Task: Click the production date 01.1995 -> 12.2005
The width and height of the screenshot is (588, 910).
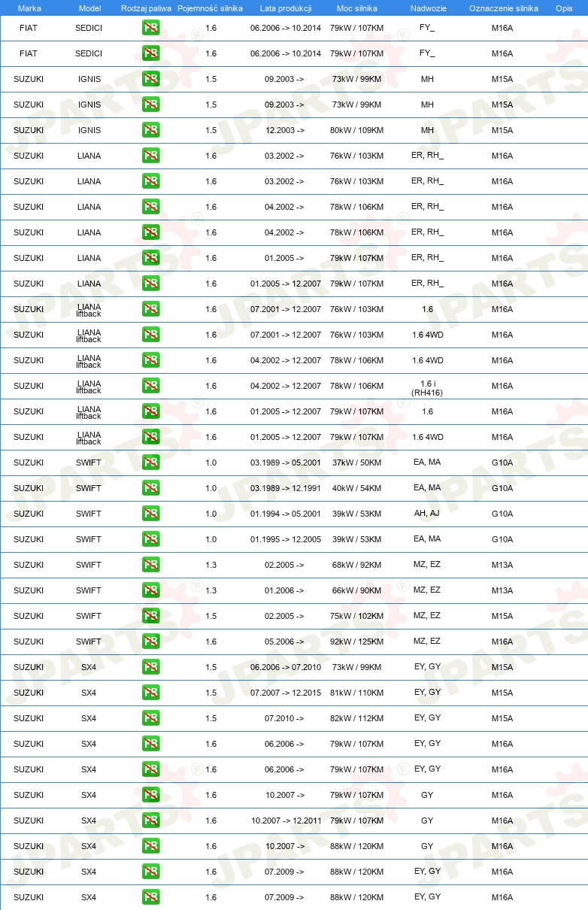Action: pyautogui.click(x=285, y=539)
